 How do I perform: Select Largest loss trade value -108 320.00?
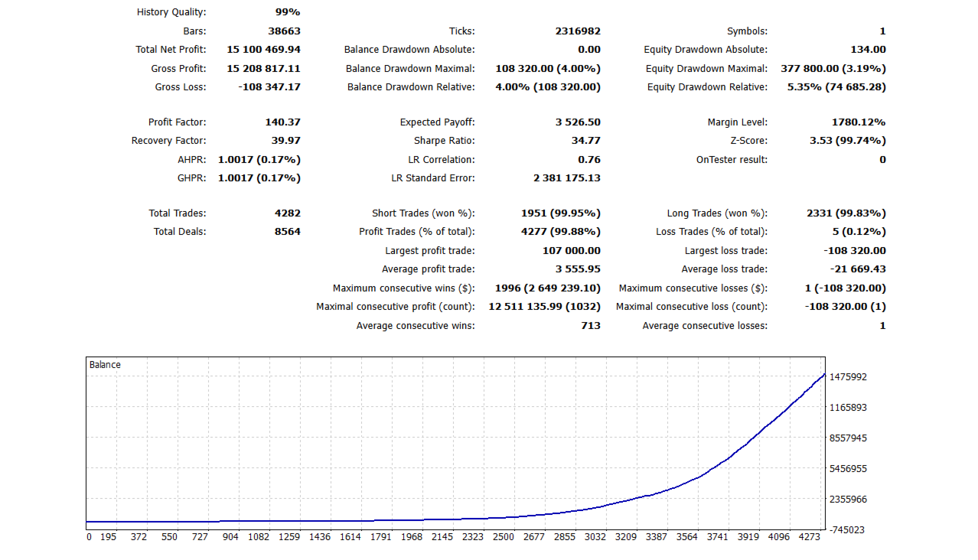click(x=855, y=251)
